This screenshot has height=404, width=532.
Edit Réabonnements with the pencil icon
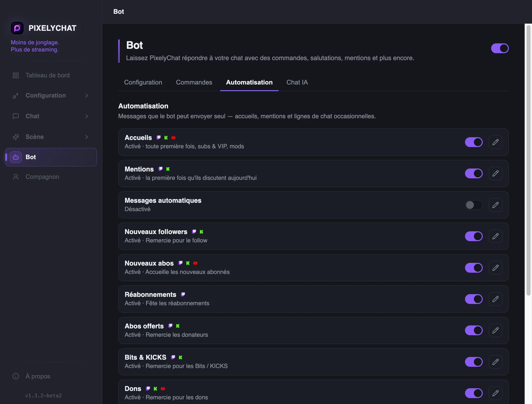pos(496,299)
